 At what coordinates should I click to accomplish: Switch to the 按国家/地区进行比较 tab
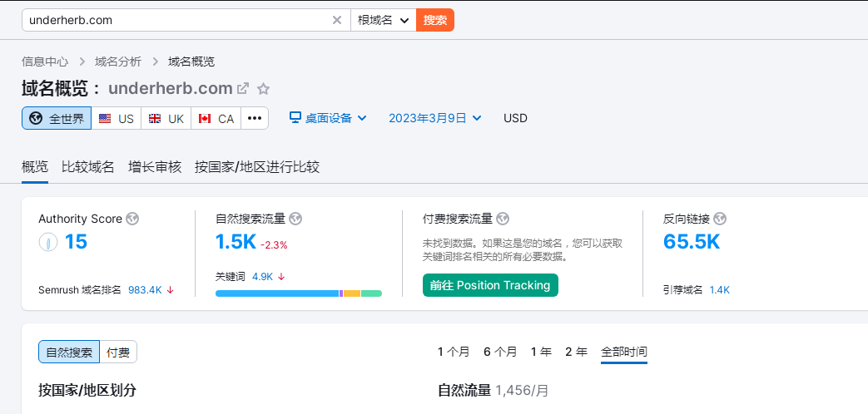click(x=257, y=167)
